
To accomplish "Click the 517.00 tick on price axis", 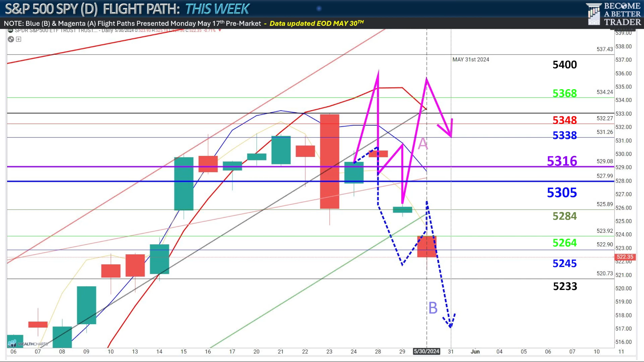I will click(624, 328).
